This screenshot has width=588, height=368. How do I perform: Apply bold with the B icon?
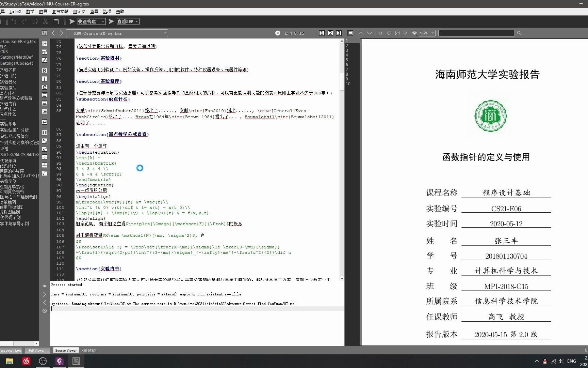click(45, 71)
